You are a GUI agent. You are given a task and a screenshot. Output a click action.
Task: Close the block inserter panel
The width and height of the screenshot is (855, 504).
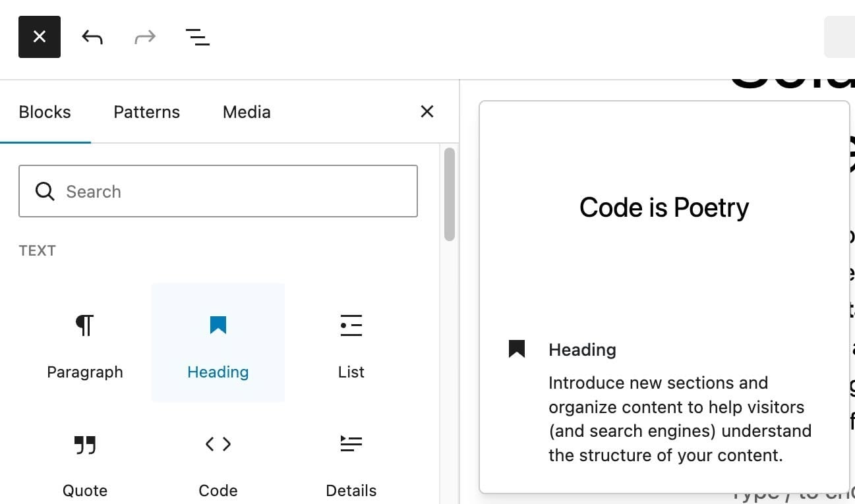coord(427,111)
